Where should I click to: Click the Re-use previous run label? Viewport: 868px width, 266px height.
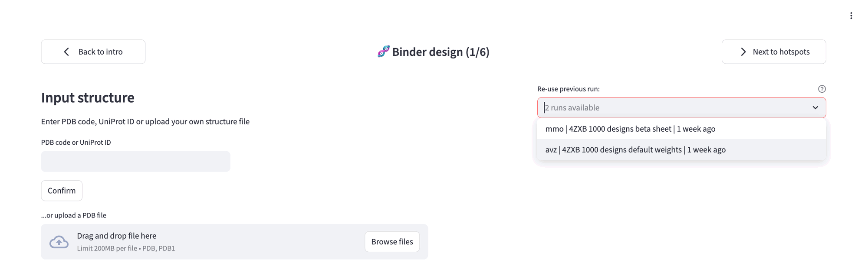point(568,89)
